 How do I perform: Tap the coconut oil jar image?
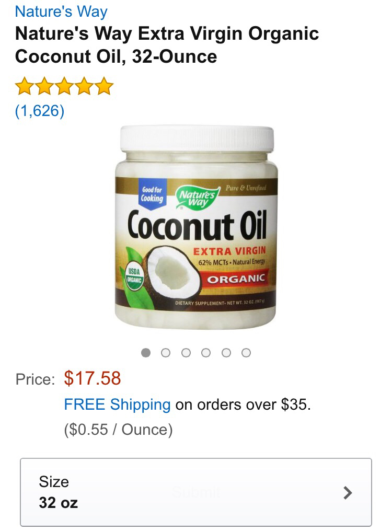[197, 227]
